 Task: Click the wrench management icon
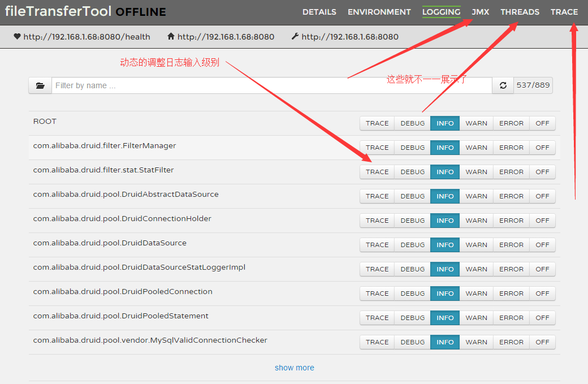click(x=295, y=36)
